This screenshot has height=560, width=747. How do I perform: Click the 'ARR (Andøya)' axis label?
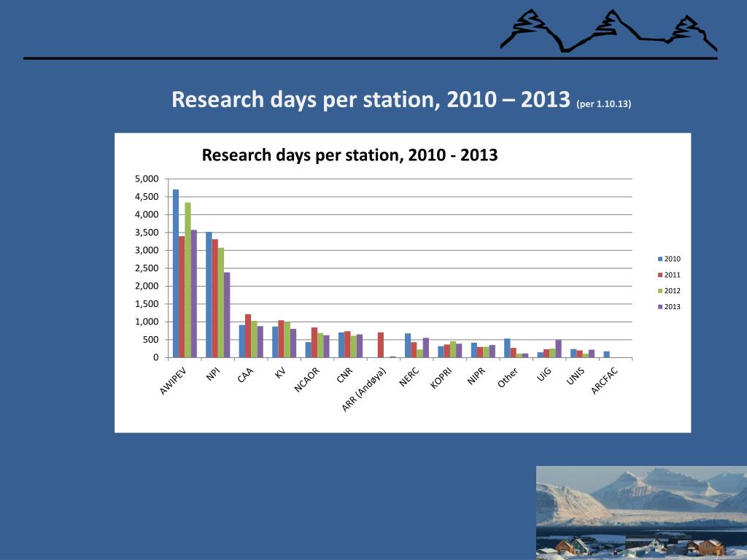364,389
